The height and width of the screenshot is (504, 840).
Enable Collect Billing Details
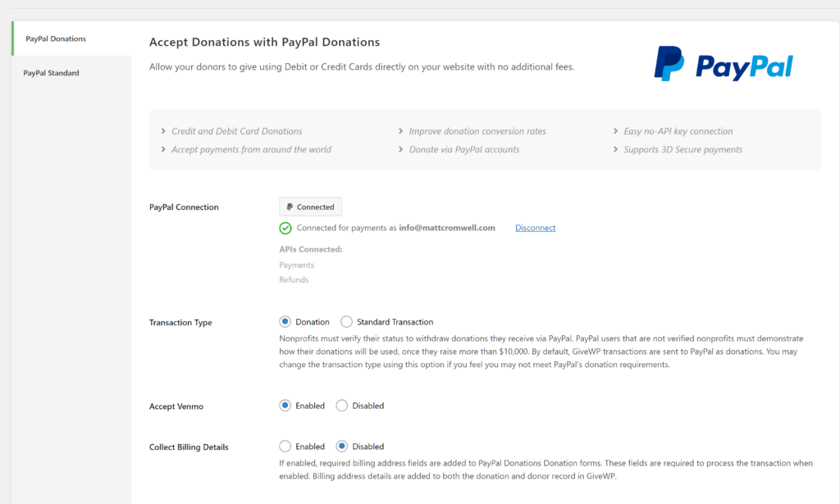(285, 446)
